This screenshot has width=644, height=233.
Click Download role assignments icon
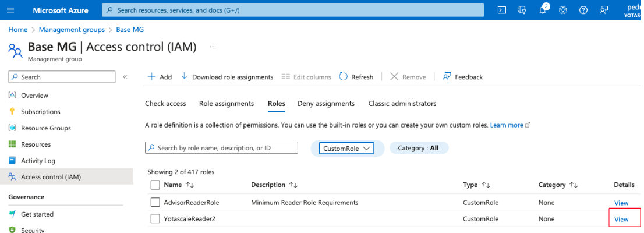tap(185, 77)
